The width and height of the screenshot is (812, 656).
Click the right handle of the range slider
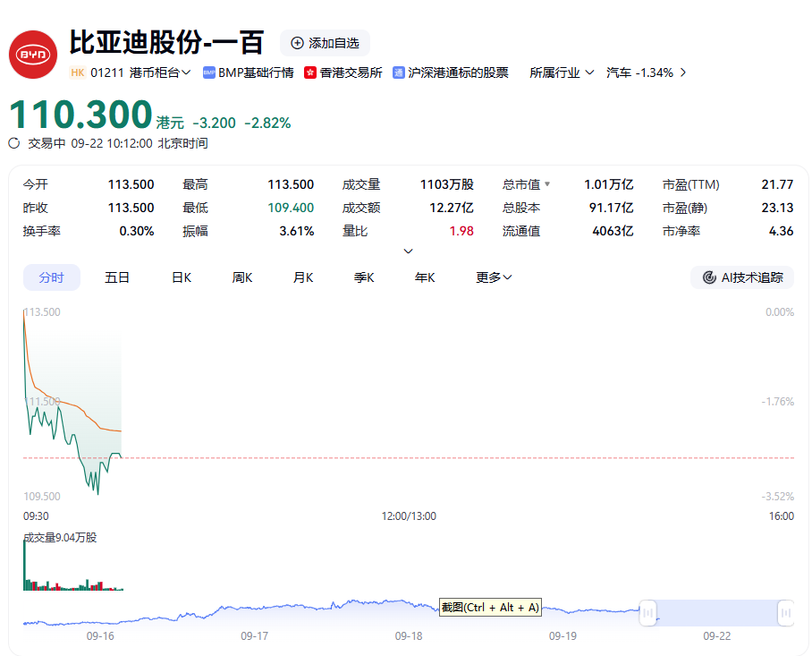[786, 613]
